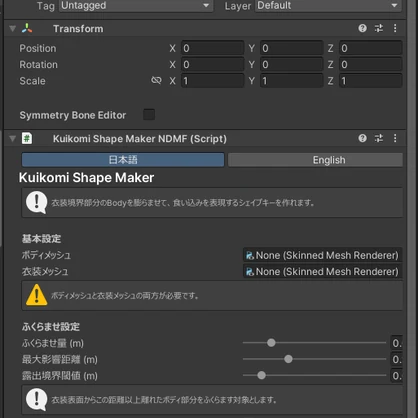418x418 pixels.
Task: Click the Rotation Y input field
Action: click(x=292, y=64)
